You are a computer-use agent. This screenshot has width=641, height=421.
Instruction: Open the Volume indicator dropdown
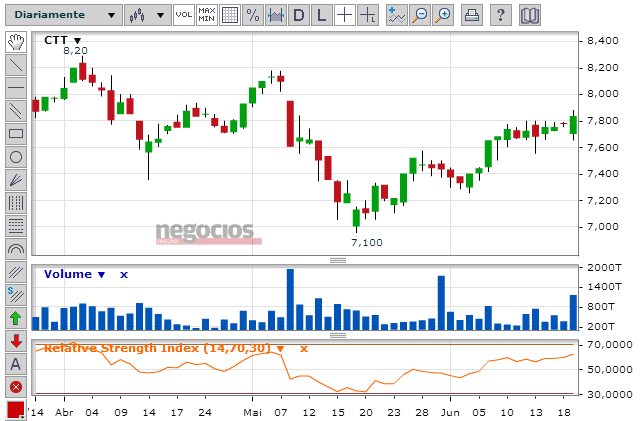point(101,275)
